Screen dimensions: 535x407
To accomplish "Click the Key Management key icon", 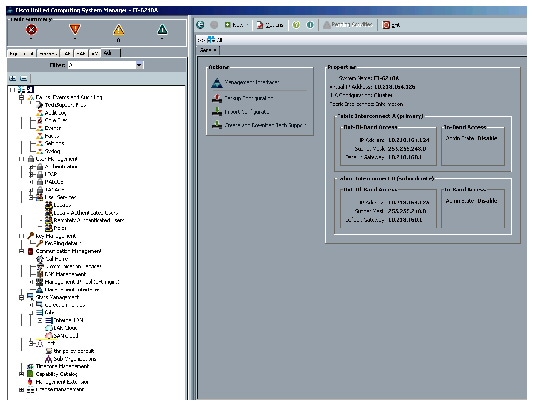I will click(31, 236).
